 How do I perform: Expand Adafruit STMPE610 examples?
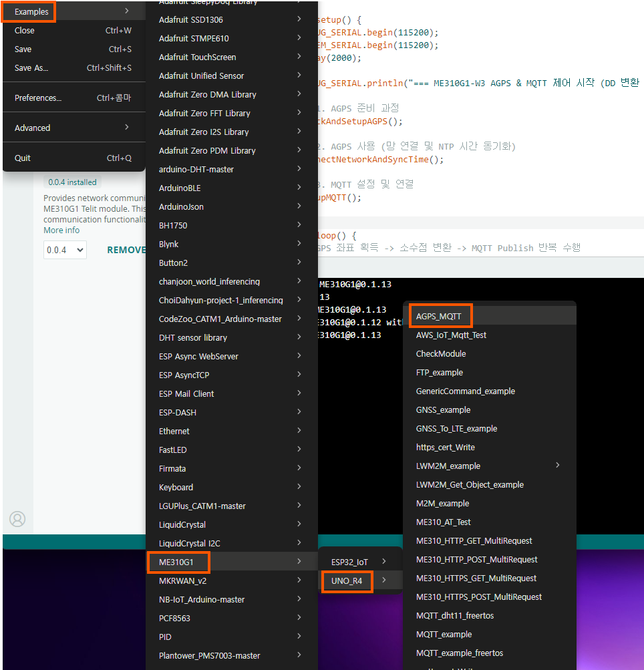(232, 39)
